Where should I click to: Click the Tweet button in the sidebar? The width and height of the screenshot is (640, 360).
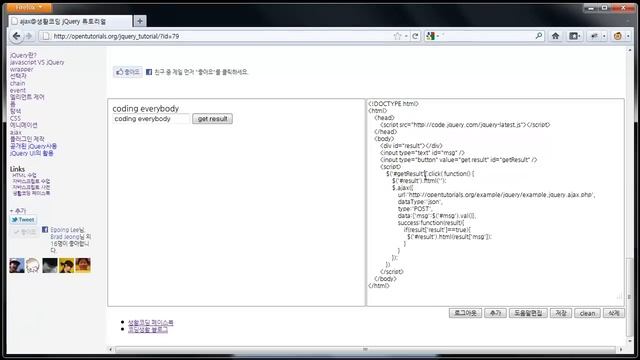click(x=23, y=220)
